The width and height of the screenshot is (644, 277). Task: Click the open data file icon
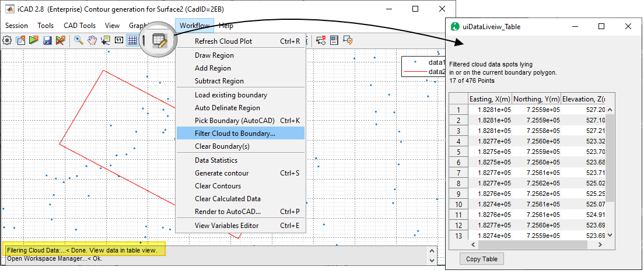34,40
